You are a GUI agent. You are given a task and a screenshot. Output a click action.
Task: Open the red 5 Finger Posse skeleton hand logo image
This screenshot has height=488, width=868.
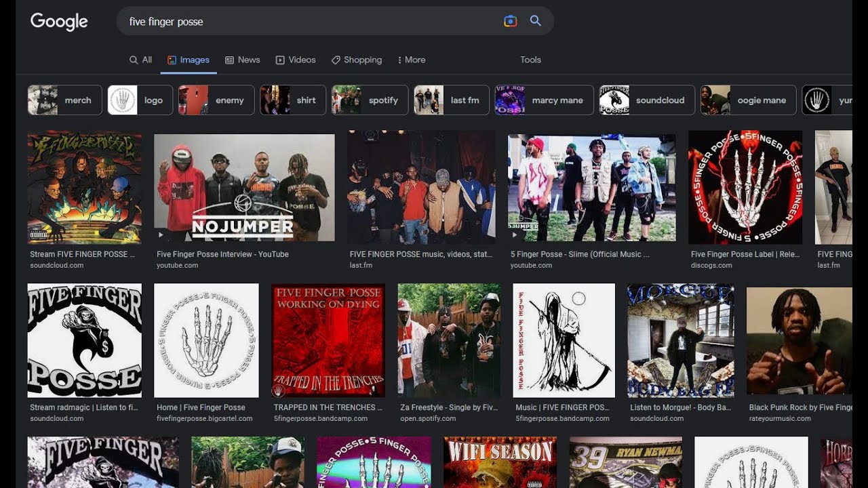[745, 187]
